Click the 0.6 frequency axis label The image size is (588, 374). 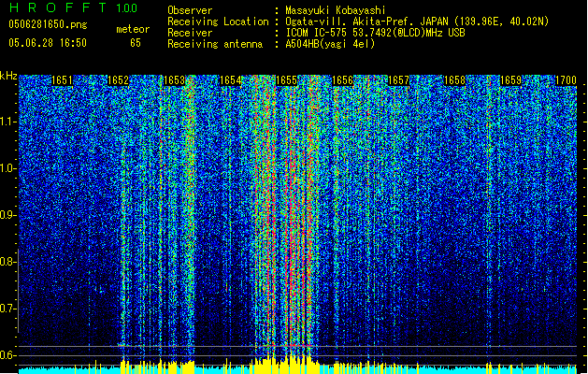pos(7,355)
